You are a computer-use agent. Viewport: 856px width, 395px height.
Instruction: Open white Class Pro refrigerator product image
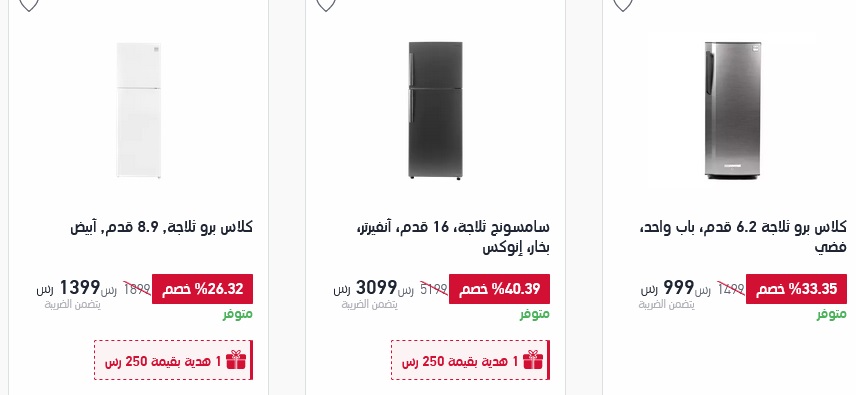[139, 110]
